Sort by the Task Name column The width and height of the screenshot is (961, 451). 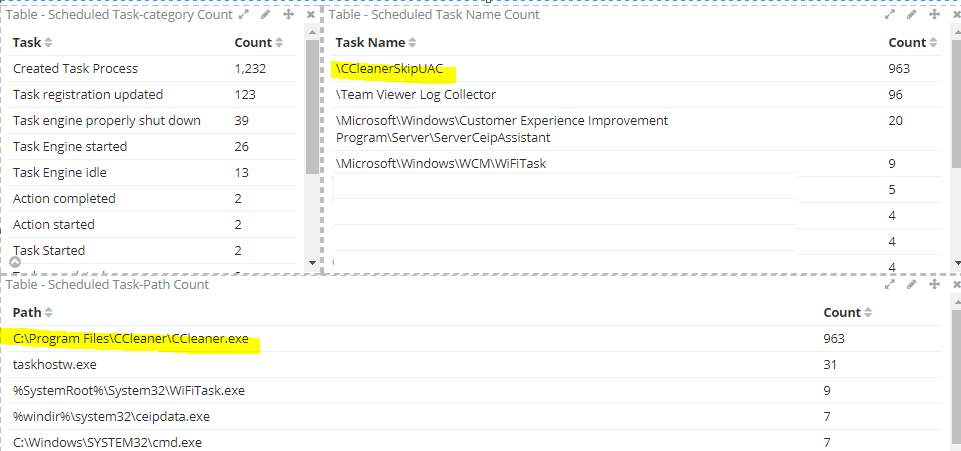pos(412,43)
